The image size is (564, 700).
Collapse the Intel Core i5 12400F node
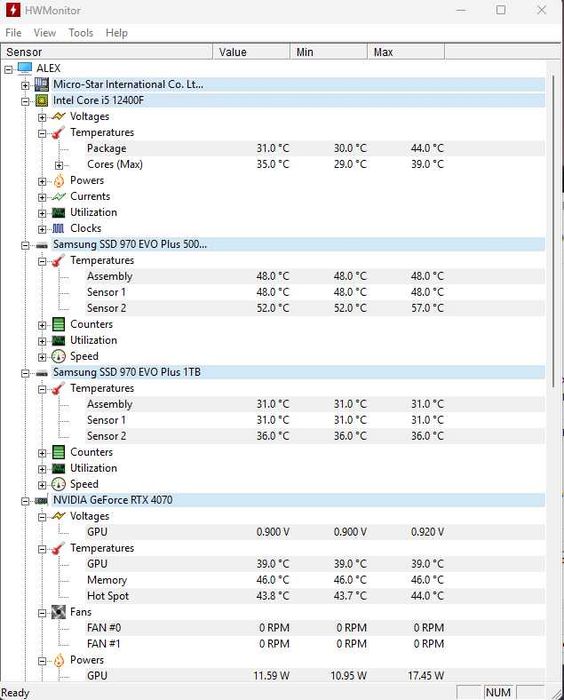click(x=25, y=101)
